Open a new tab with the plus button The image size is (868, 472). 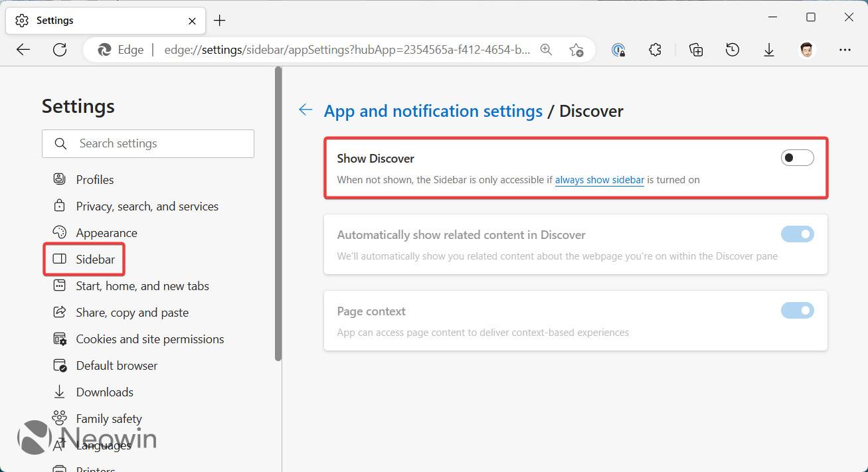pyautogui.click(x=220, y=21)
